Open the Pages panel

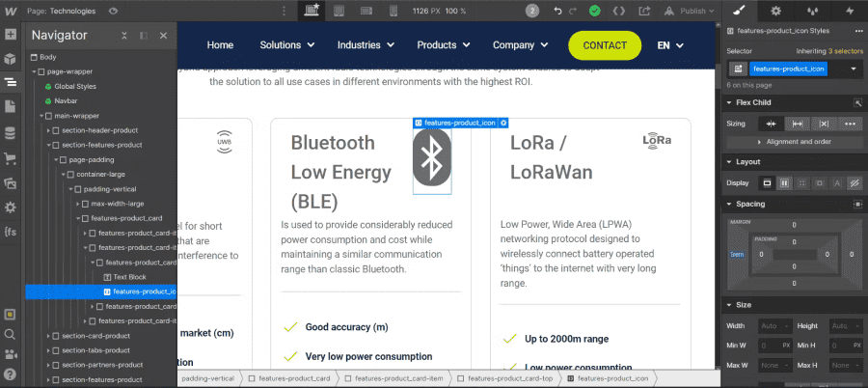10,107
